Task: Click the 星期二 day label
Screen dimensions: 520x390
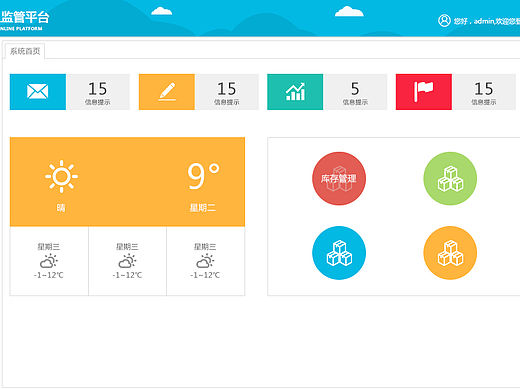Action: 203,208
